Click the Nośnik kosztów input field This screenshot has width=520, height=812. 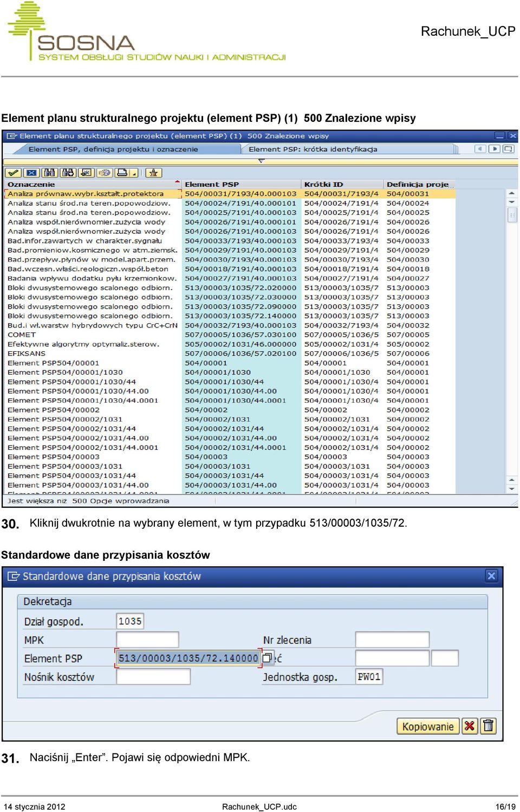tap(153, 677)
